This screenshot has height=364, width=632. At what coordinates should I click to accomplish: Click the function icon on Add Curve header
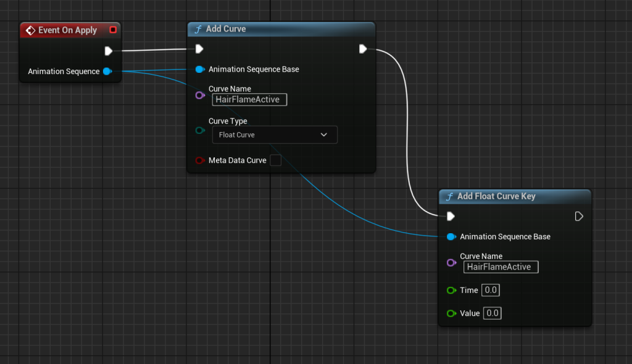198,29
